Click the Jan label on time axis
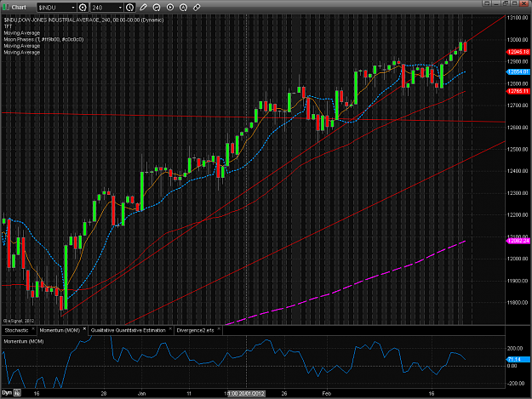Image resolution: width=532 pixels, height=399 pixels. pyautogui.click(x=142, y=394)
